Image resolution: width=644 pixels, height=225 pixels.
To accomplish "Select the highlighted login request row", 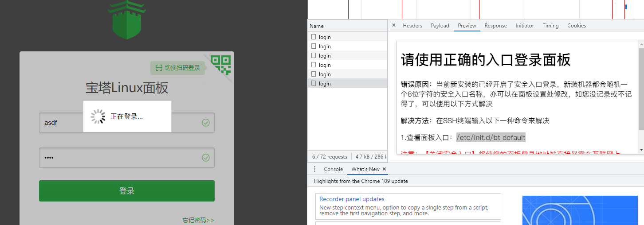I will tap(348, 83).
